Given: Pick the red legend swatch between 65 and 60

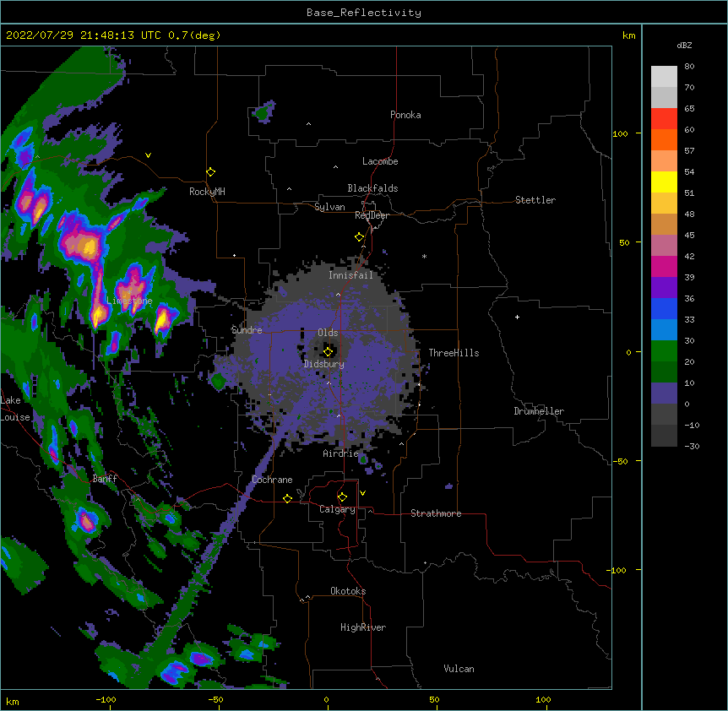Looking at the screenshot, I should [664, 119].
